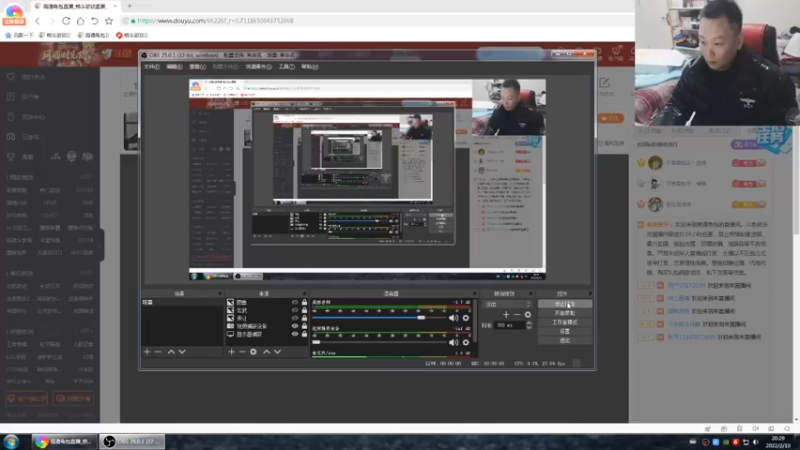
Task: Remove scene transition with minus icon
Action: (x=517, y=314)
